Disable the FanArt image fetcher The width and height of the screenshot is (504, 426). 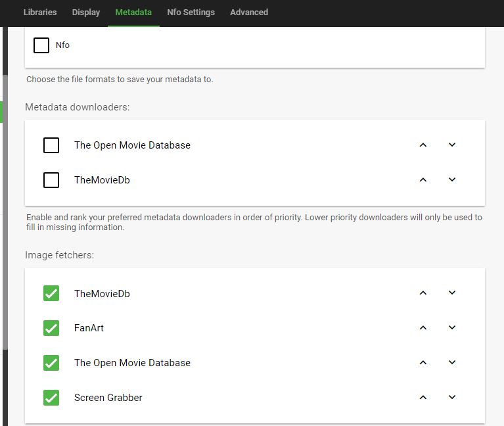click(51, 328)
